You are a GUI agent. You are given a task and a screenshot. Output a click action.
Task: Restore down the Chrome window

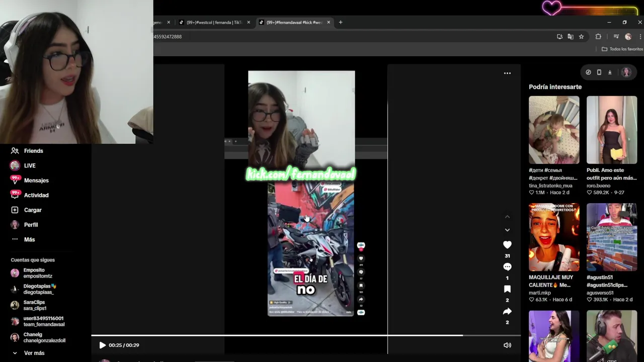624,22
